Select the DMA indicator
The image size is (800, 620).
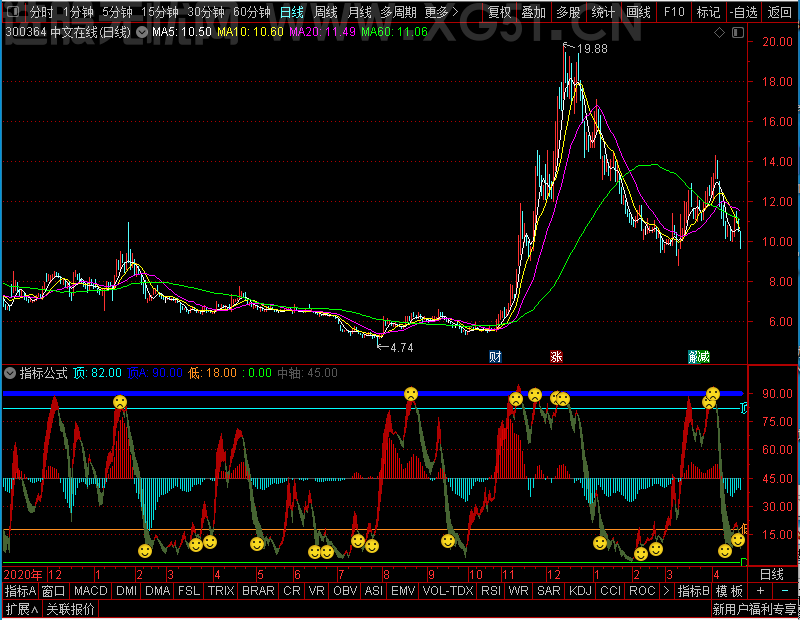(x=158, y=591)
